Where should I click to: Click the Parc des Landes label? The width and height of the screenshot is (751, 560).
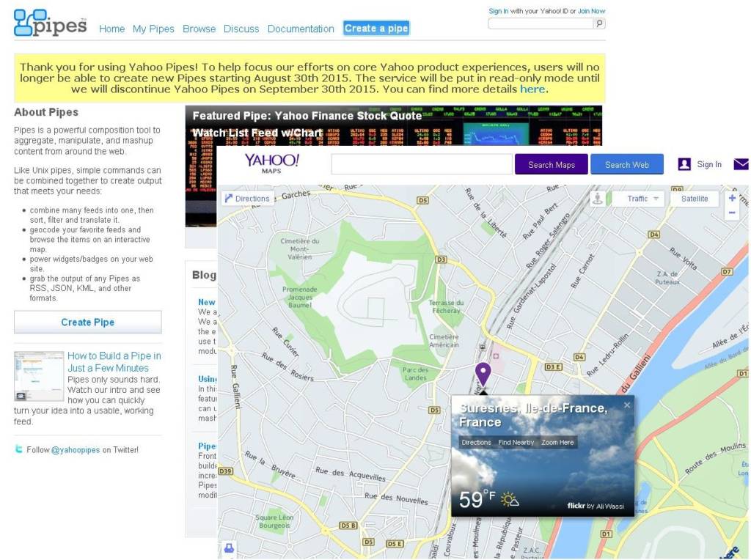(x=415, y=374)
